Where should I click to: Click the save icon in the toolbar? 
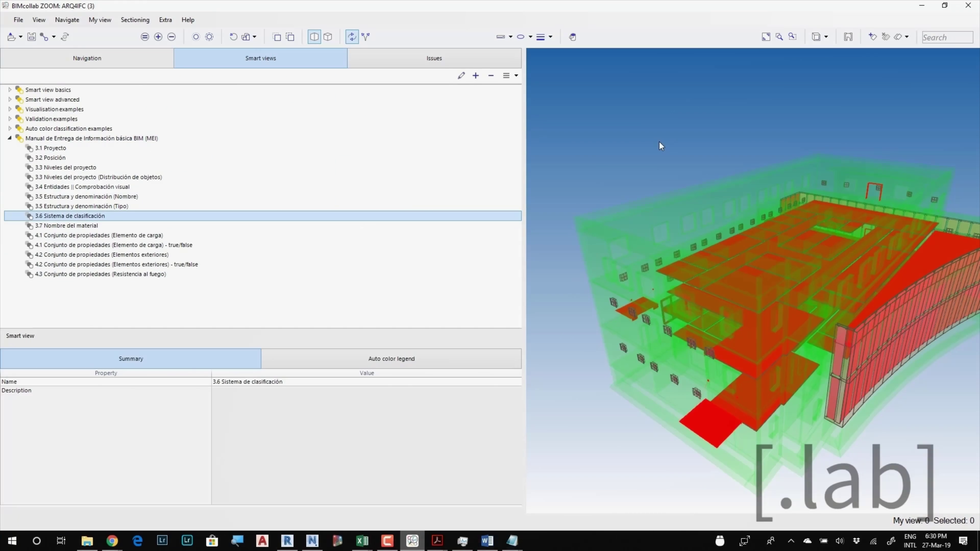pyautogui.click(x=32, y=37)
